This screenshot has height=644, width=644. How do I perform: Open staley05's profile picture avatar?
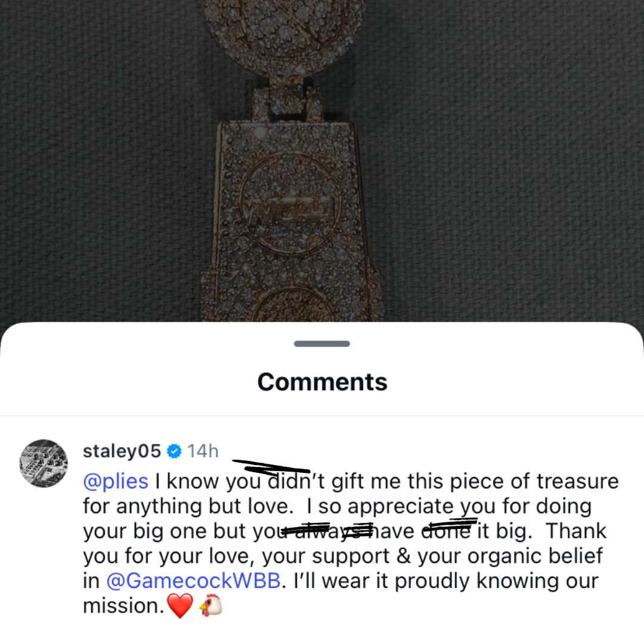[x=44, y=463]
